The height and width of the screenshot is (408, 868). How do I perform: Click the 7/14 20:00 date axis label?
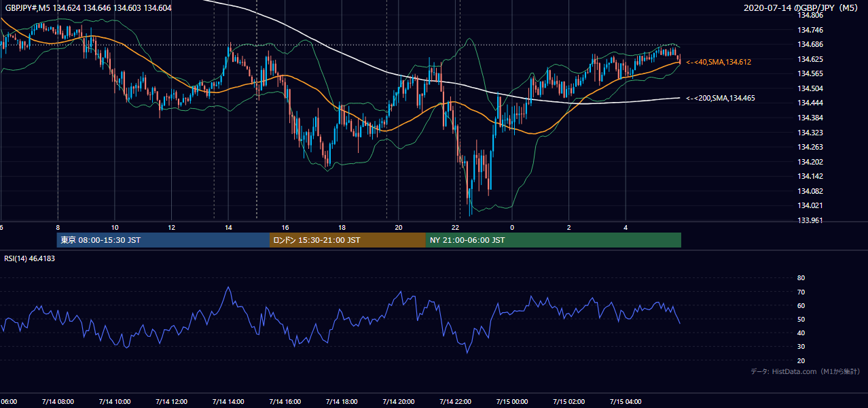point(399,402)
